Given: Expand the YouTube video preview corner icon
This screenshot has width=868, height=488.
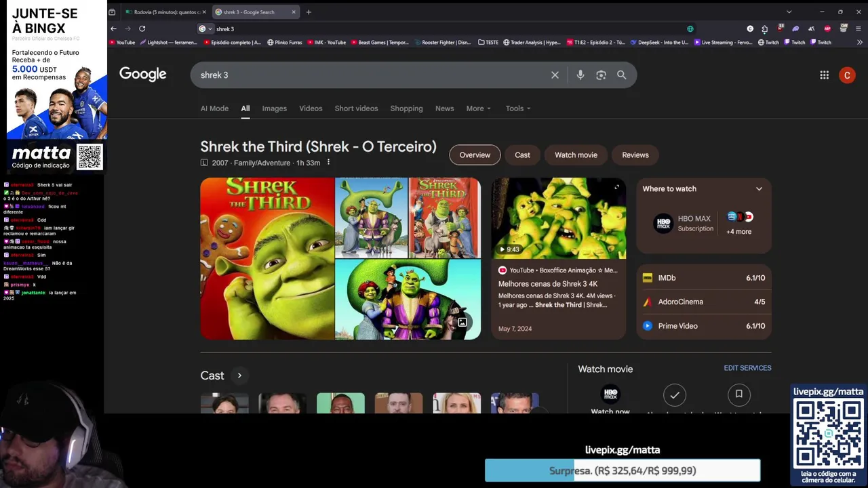Looking at the screenshot, I should coord(616,187).
